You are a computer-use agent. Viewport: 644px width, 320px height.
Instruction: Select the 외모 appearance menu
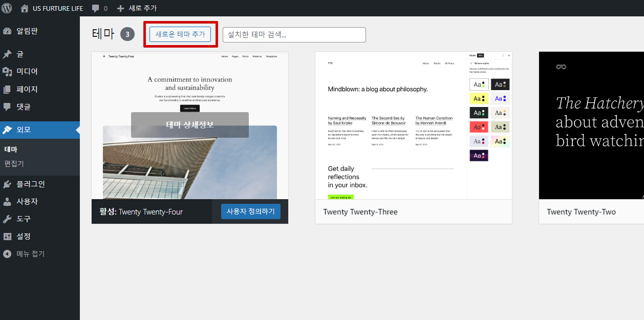23,130
